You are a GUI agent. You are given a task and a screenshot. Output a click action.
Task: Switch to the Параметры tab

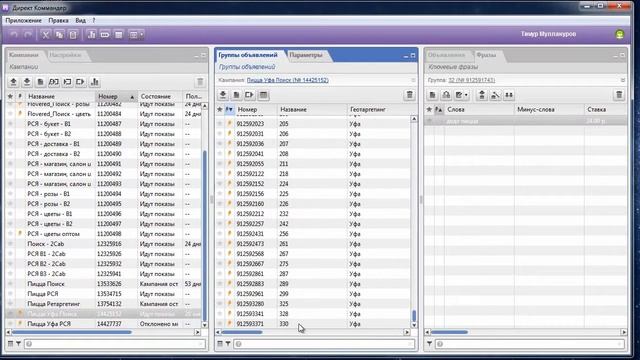[x=306, y=55]
